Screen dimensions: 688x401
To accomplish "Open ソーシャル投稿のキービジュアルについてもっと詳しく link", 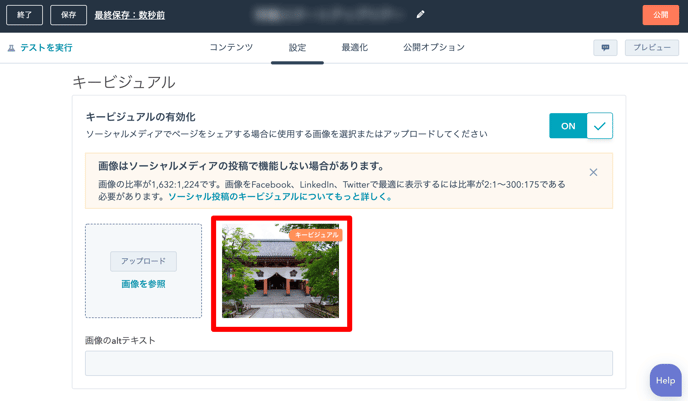I will pos(280,197).
